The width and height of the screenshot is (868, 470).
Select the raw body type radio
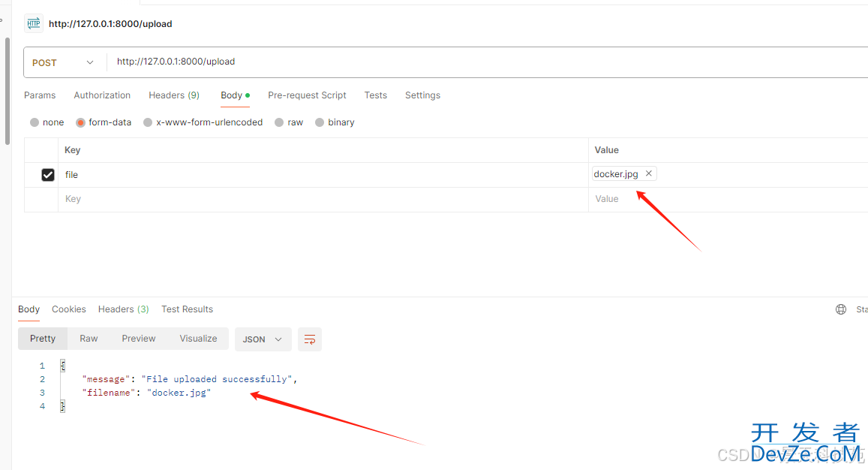coord(279,122)
